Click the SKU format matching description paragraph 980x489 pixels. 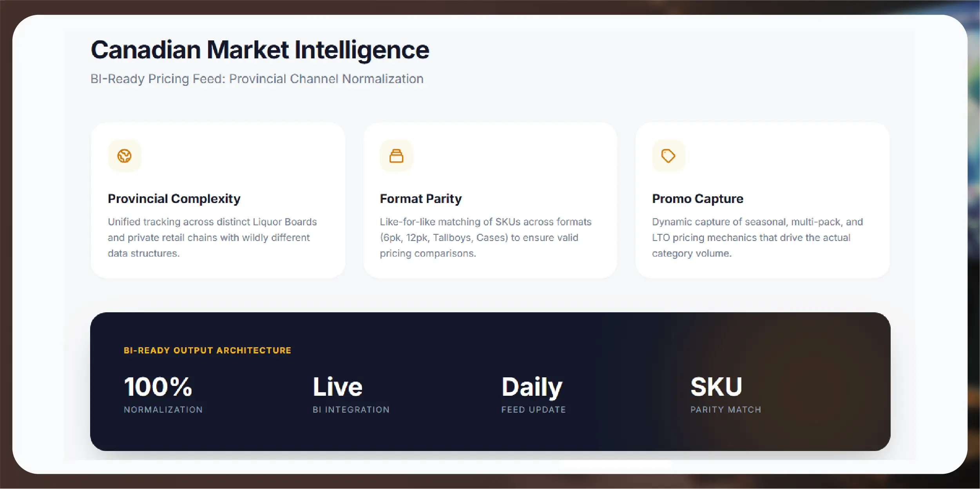pyautogui.click(x=485, y=237)
